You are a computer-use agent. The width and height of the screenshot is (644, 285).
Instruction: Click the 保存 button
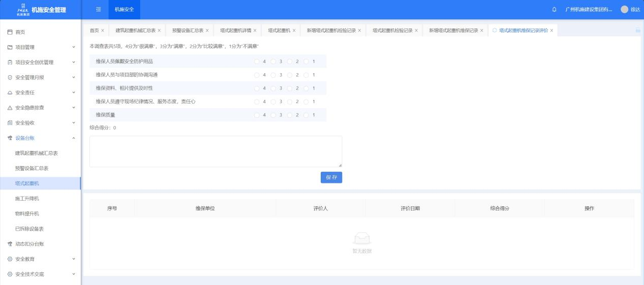pyautogui.click(x=331, y=177)
